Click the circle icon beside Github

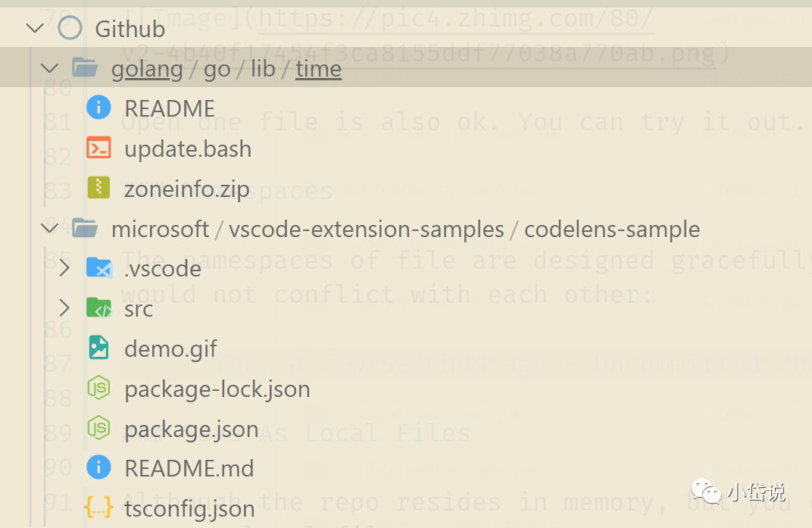pos(70,28)
